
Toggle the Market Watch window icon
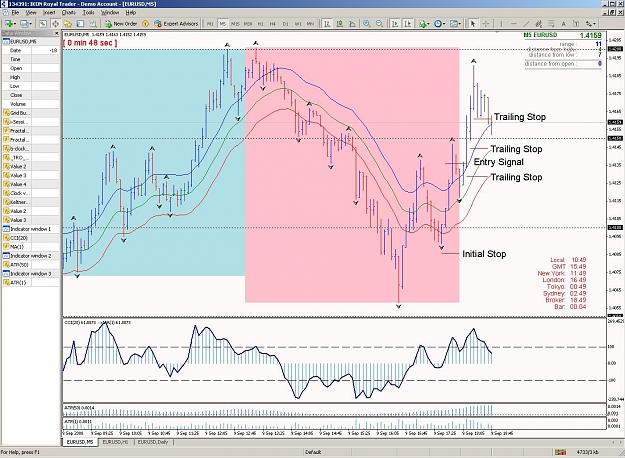[43, 24]
